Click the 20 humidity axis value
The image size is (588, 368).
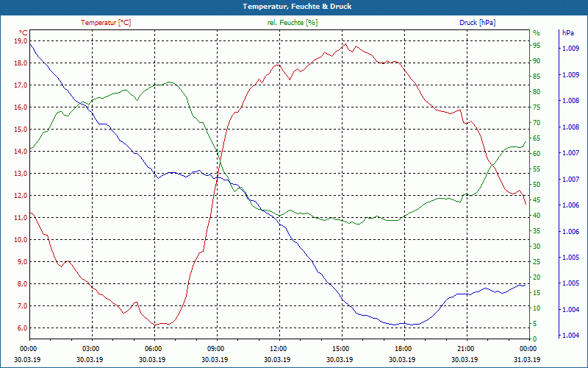coord(537,277)
